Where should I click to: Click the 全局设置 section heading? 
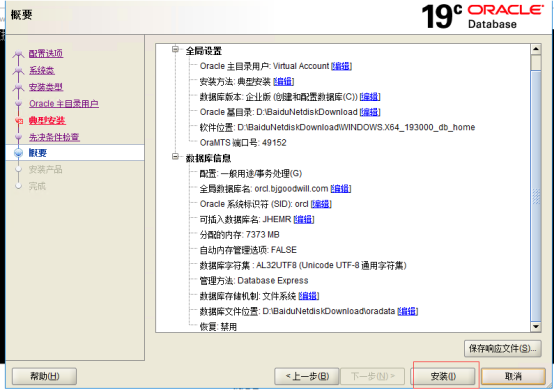pos(204,51)
